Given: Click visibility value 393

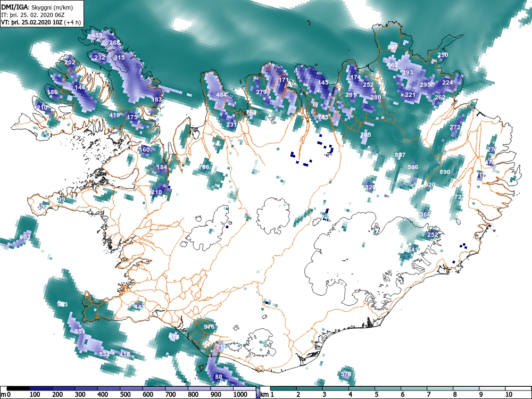Looking at the screenshot, I should coord(408,72).
